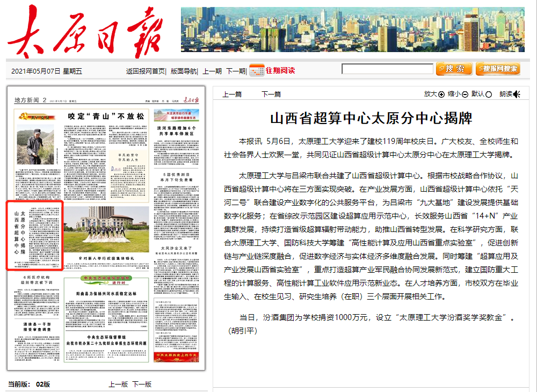
Task: Go to 上一版 previous page
Action: (118, 384)
